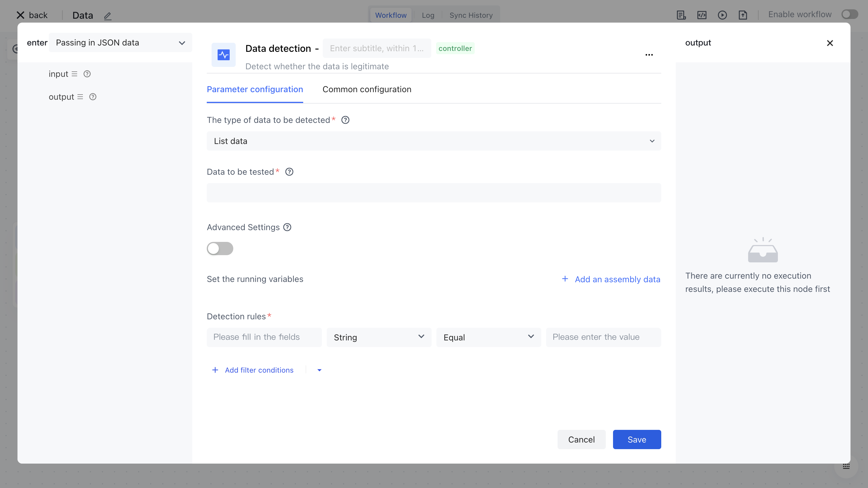This screenshot has height=488, width=868.
Task: Run the workflow with the play icon
Action: pos(722,15)
